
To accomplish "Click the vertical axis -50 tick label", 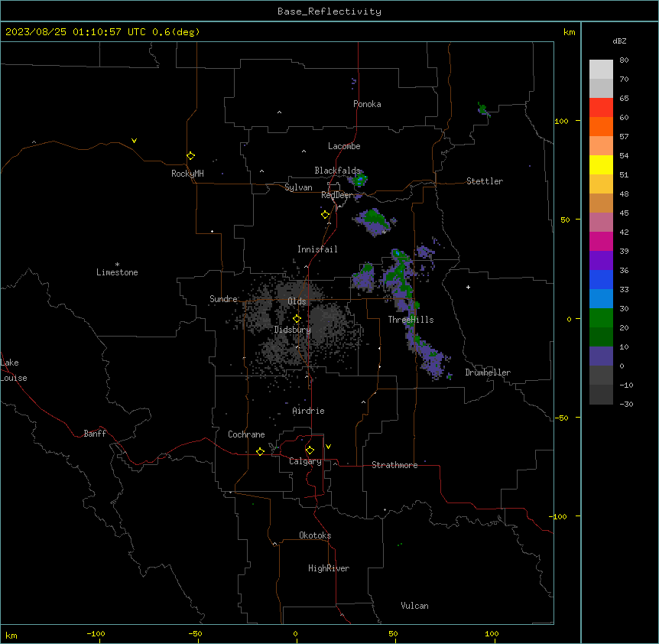I will click(561, 418).
